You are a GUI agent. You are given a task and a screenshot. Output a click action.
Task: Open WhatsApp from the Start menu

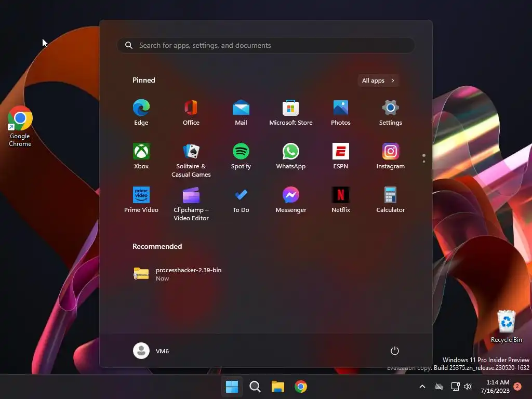(291, 156)
